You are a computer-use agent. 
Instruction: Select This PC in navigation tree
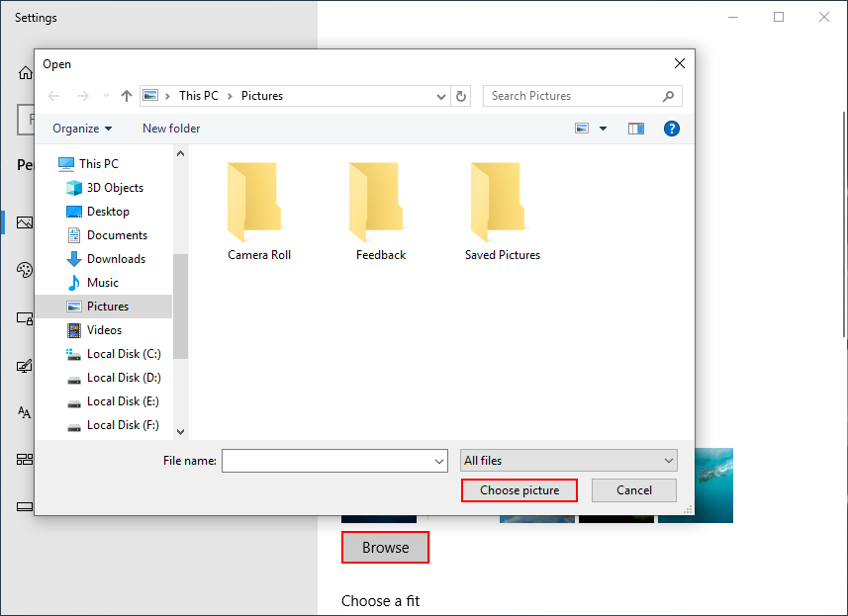[x=88, y=164]
